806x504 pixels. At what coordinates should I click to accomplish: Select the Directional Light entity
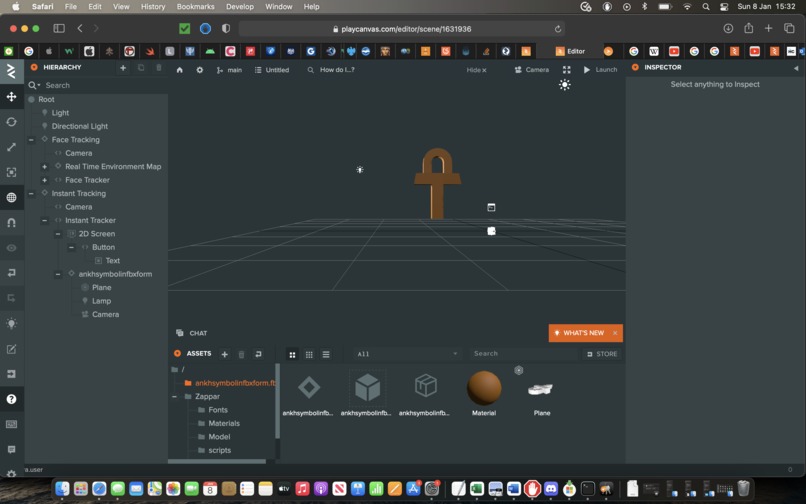point(80,126)
